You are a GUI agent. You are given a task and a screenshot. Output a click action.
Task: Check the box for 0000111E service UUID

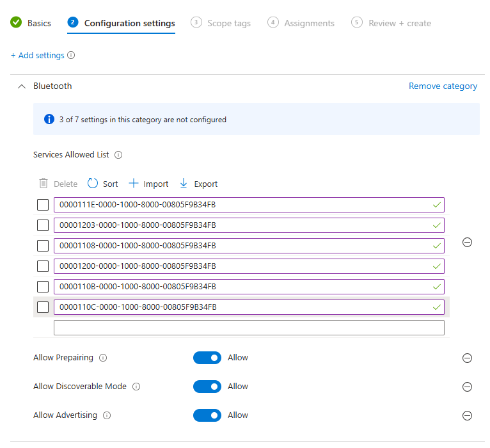click(x=43, y=205)
